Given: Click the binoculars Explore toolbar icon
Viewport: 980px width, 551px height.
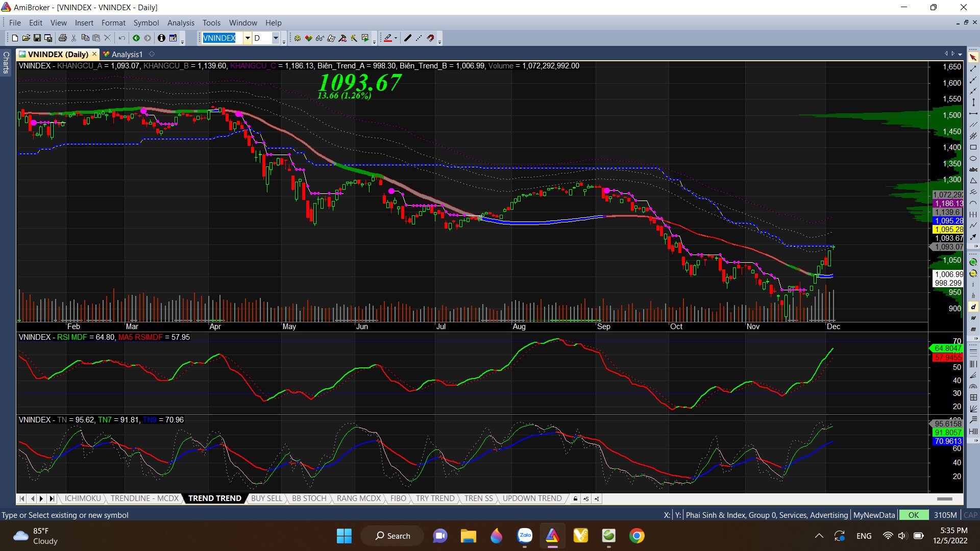Looking at the screenshot, I should [x=320, y=38].
